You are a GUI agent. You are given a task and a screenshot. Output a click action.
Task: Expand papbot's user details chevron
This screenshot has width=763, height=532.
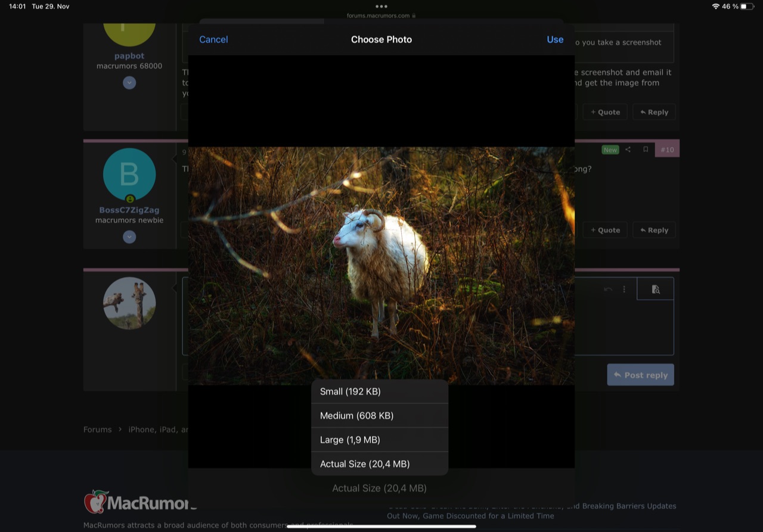(129, 83)
